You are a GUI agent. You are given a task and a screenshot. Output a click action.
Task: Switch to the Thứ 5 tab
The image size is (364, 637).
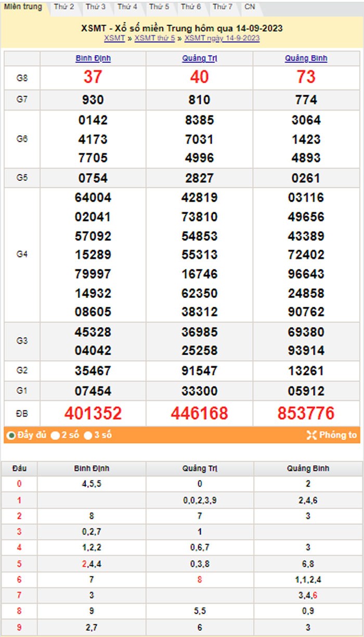159,7
